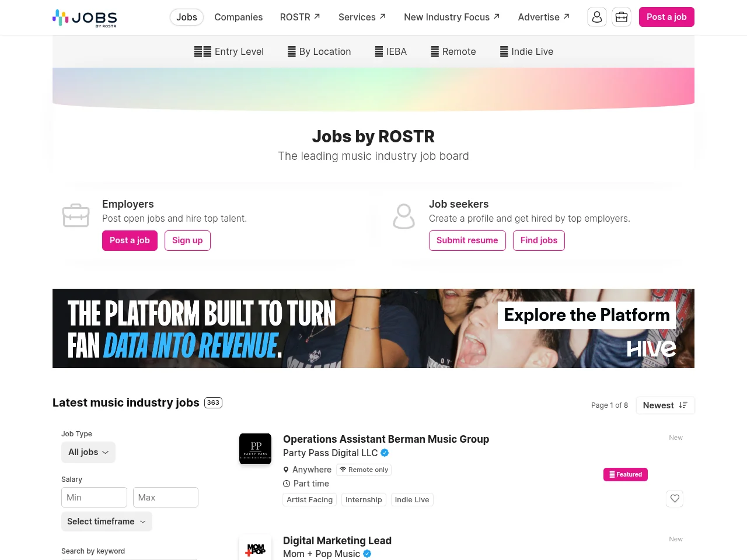
Task: Focus the Max salary field
Action: 166,498
